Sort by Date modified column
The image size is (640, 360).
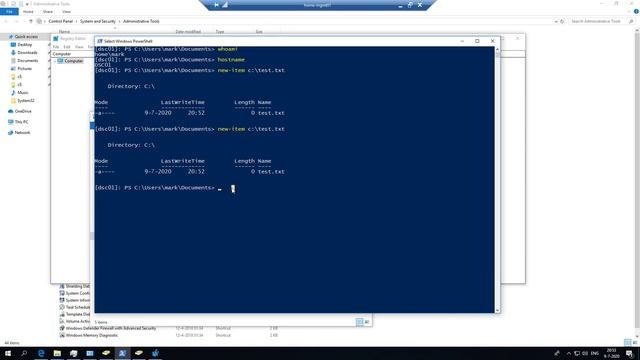pos(188,31)
